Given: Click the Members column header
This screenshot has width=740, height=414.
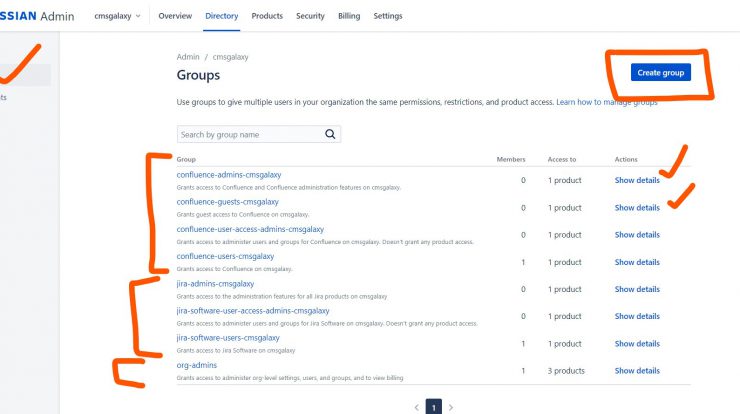Looking at the screenshot, I should (511, 159).
